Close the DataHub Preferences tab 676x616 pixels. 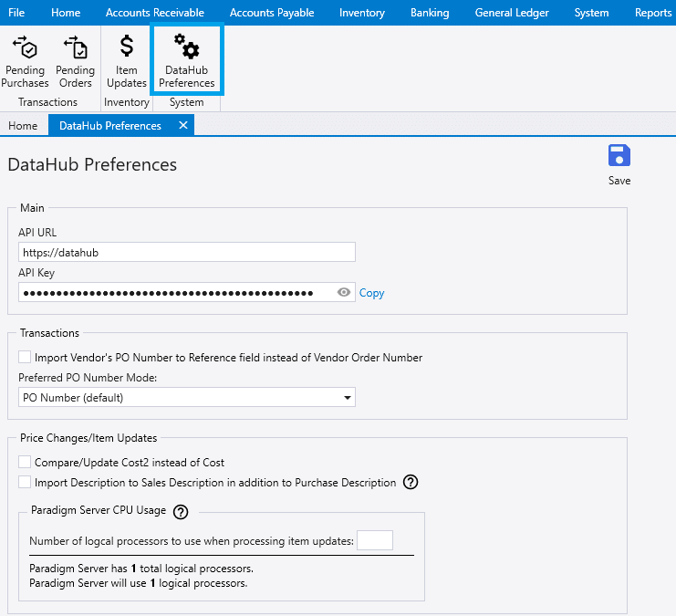[x=182, y=126]
